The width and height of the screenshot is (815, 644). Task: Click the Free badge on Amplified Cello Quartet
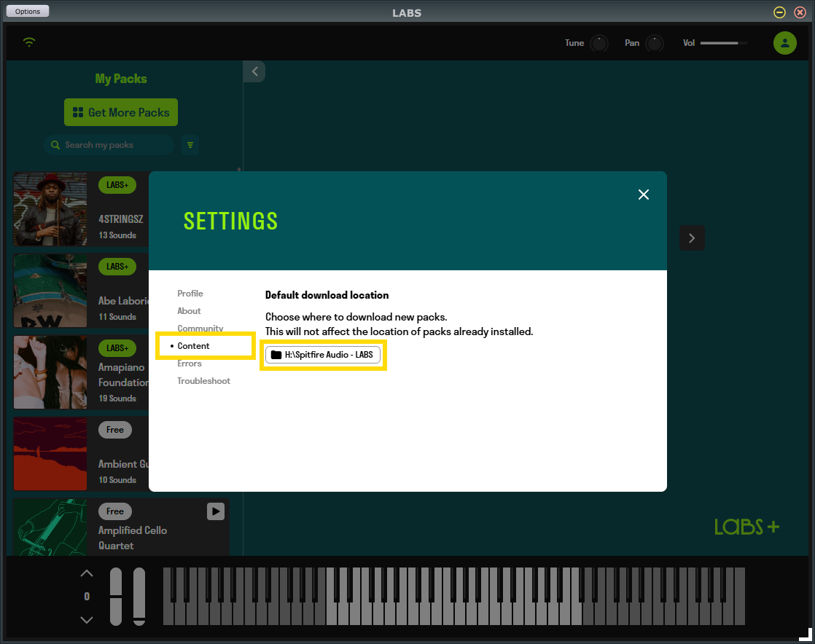tap(115, 511)
